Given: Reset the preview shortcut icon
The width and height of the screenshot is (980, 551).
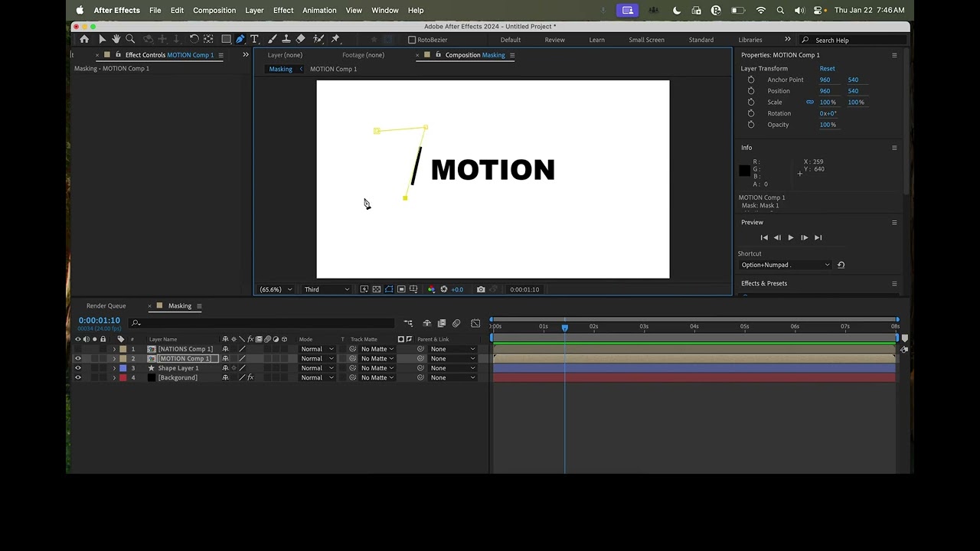Looking at the screenshot, I should point(841,265).
